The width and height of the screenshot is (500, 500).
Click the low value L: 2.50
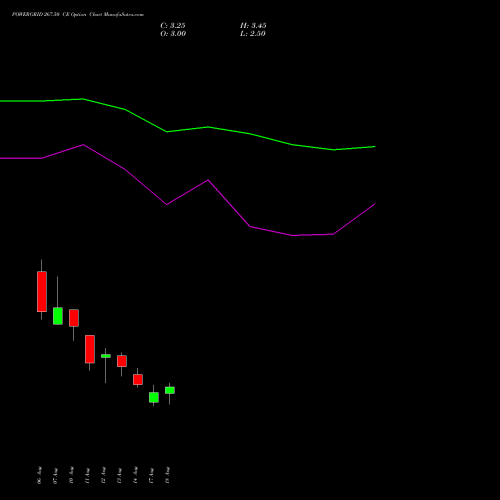[x=253, y=34]
